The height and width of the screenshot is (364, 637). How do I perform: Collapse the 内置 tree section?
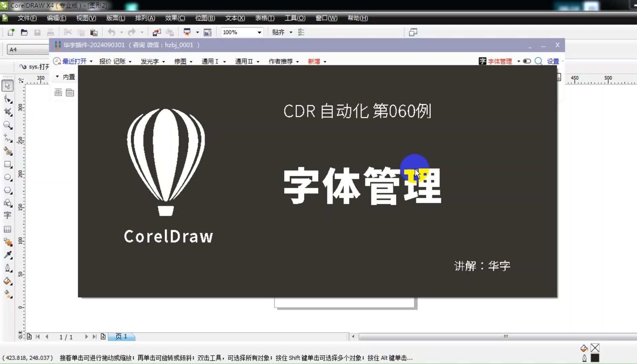57,77
